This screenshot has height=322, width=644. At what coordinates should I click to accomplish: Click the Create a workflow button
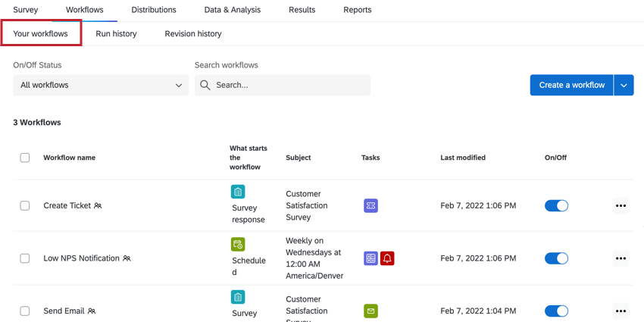point(571,86)
